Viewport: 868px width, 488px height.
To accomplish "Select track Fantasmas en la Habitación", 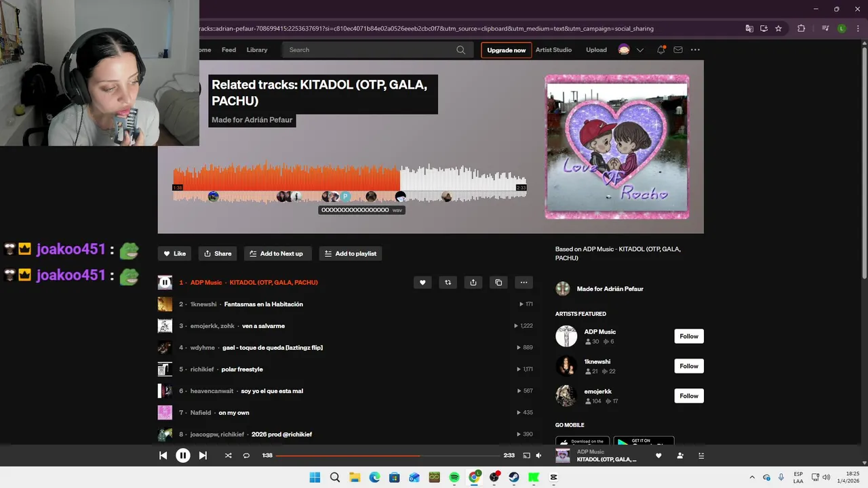I will [x=263, y=304].
